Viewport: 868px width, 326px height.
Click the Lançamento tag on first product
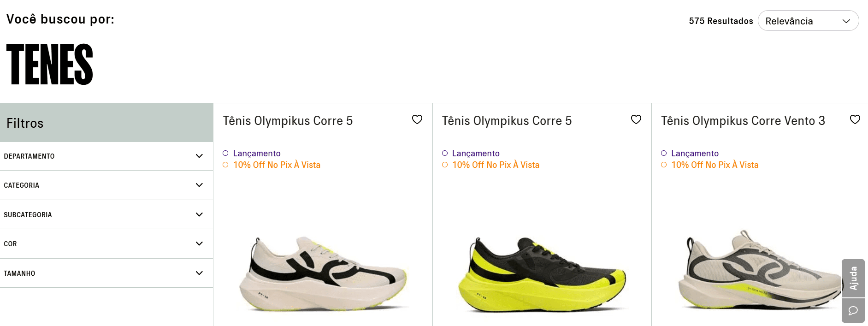[x=256, y=154]
